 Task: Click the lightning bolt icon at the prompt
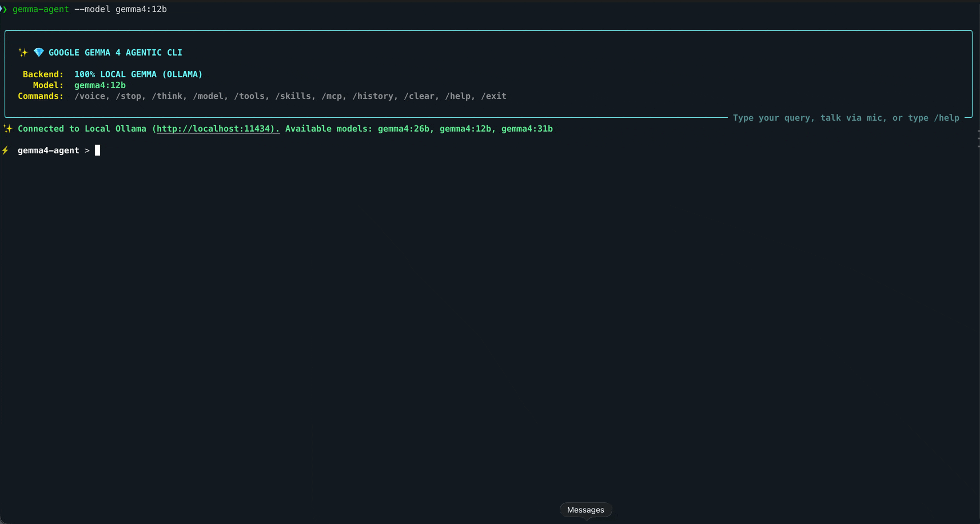coord(5,150)
